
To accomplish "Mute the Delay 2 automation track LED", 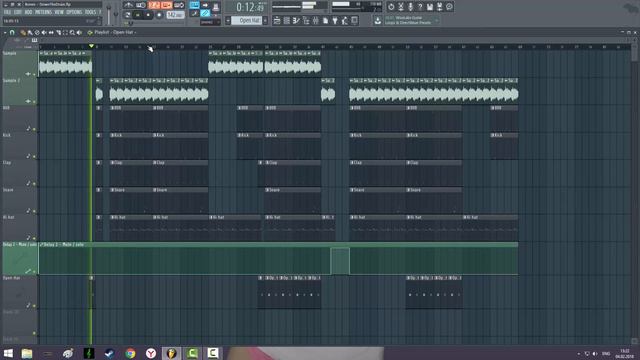I will pyautogui.click(x=34, y=271).
